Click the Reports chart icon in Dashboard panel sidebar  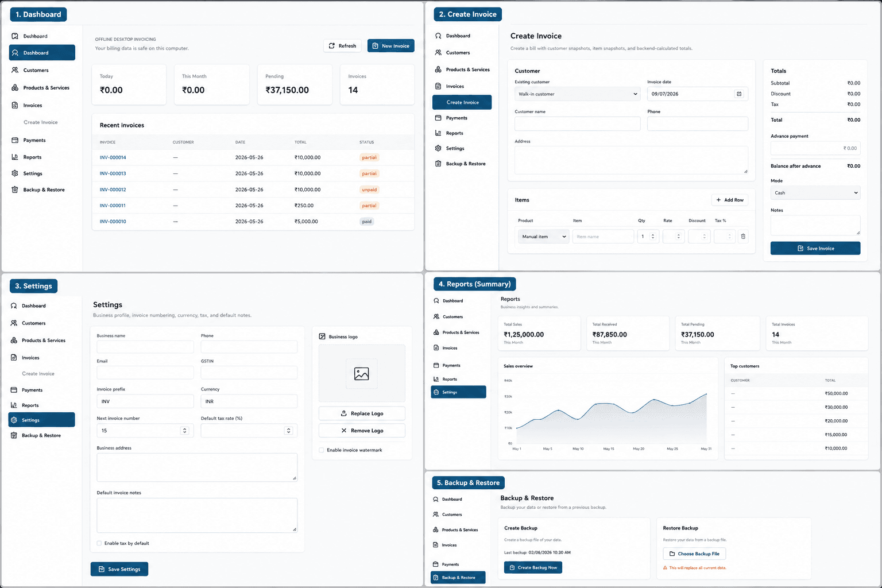pos(15,157)
